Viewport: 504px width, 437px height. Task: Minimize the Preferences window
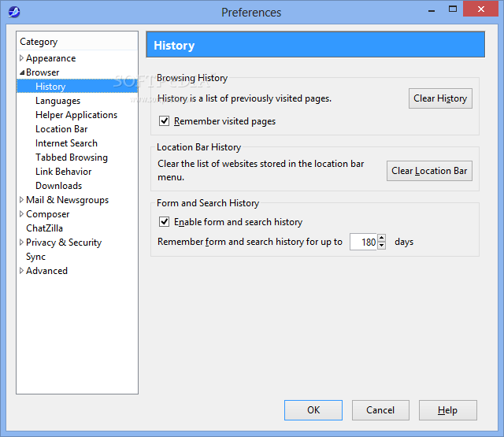tap(432, 9)
